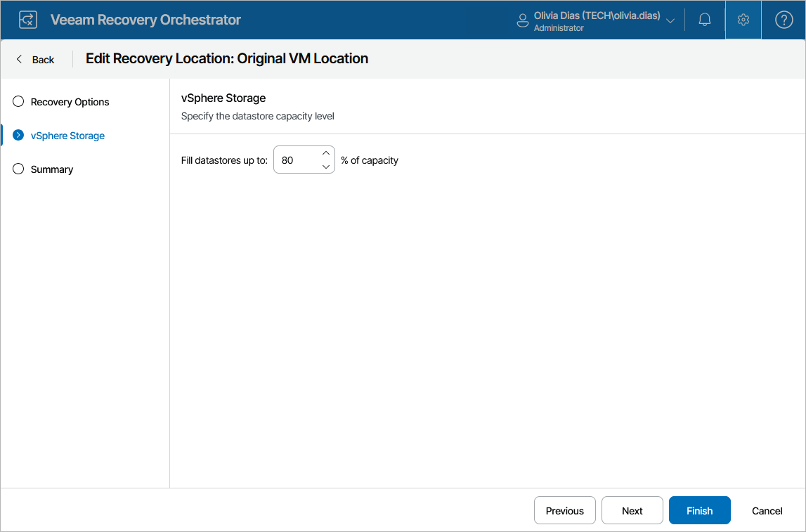Click the 'Veeam Recovery Orchestrator' title text
806x532 pixels.
click(x=145, y=20)
